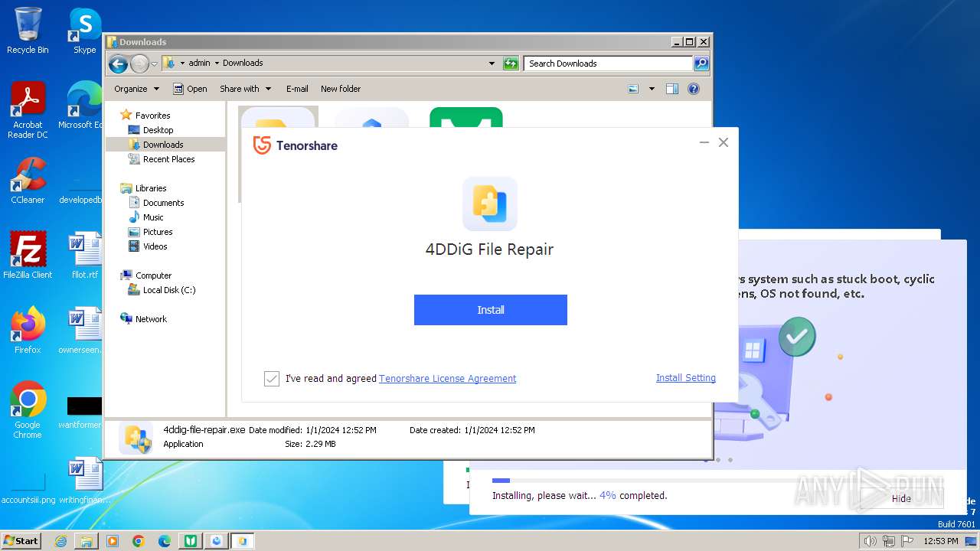Select Computer in navigation pane
The image size is (980, 551).
point(153,275)
